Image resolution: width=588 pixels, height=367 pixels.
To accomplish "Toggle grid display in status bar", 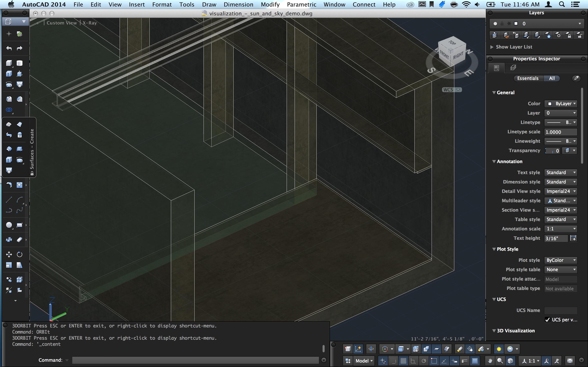I will [x=403, y=361].
